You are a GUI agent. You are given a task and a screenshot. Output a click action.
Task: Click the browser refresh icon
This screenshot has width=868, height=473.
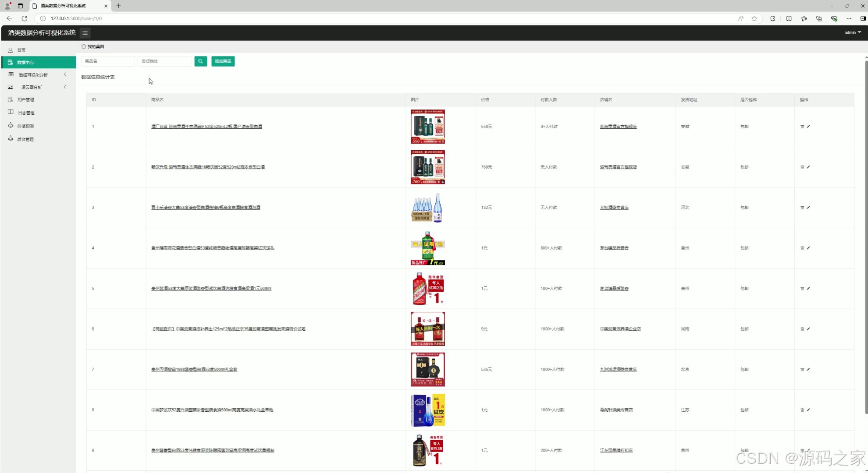tap(25, 18)
